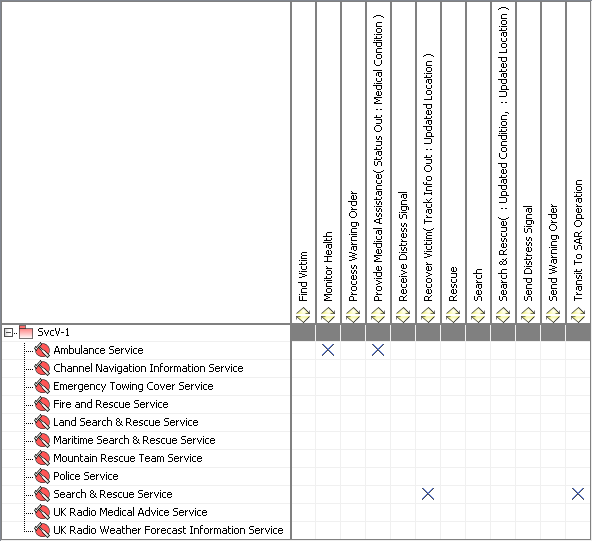Image resolution: width=592 pixels, height=541 pixels.
Task: Click the Receive Distress Signal column icon
Action: 403,315
